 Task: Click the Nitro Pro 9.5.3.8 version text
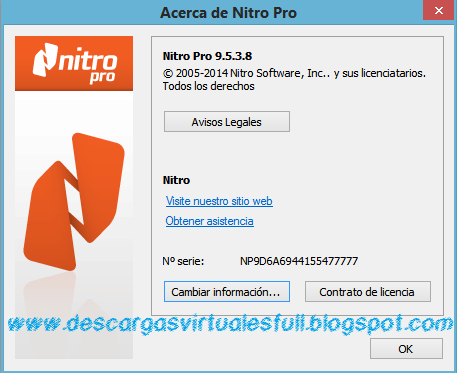(207, 56)
